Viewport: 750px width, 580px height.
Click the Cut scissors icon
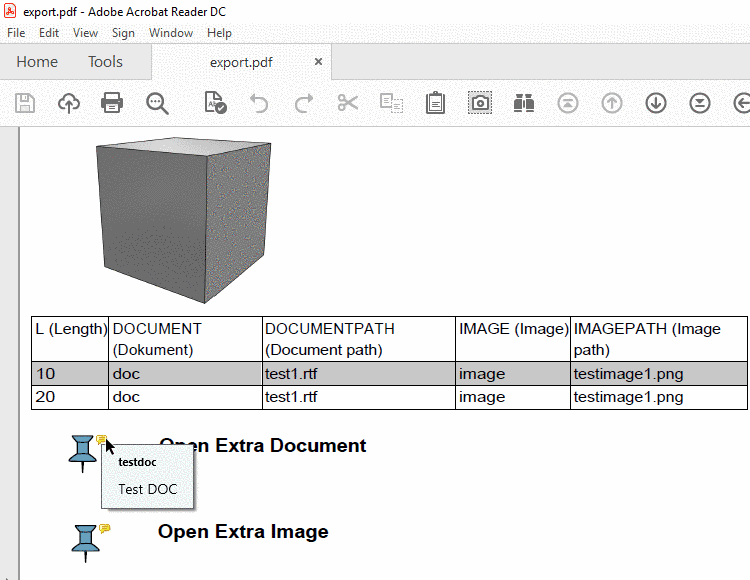click(348, 103)
